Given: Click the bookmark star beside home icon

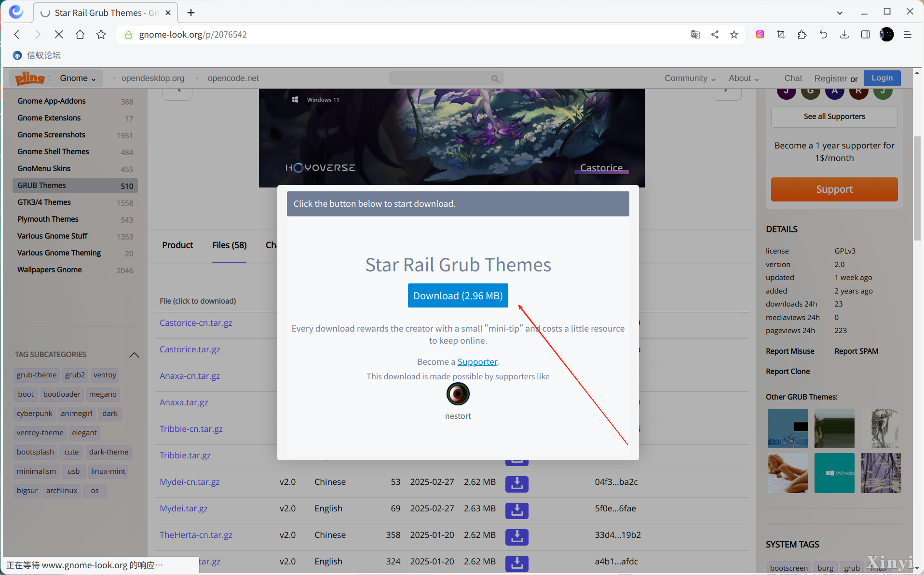Looking at the screenshot, I should pos(101,34).
